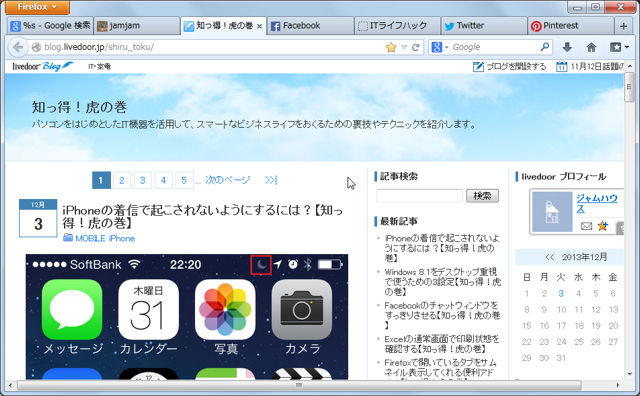This screenshot has width=640, height=396.
Task: Switch to the Google 検索 tab
Action: [x=50, y=26]
